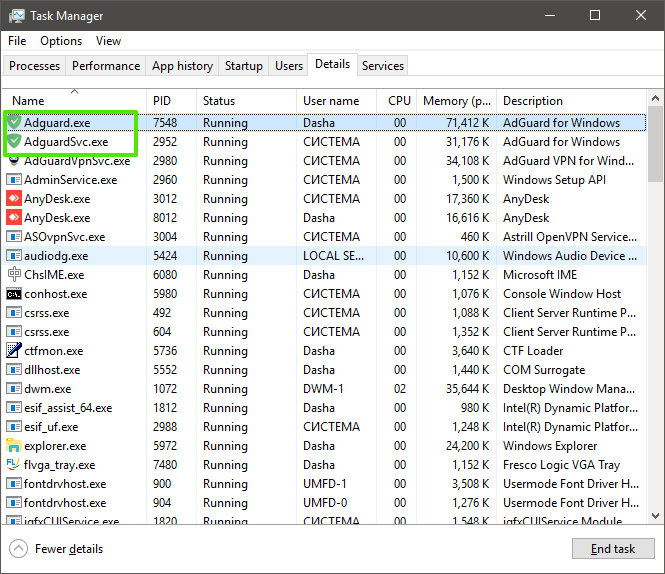This screenshot has width=665, height=574.
Task: Click CPU value 02 of dwm.exe
Action: point(400,389)
